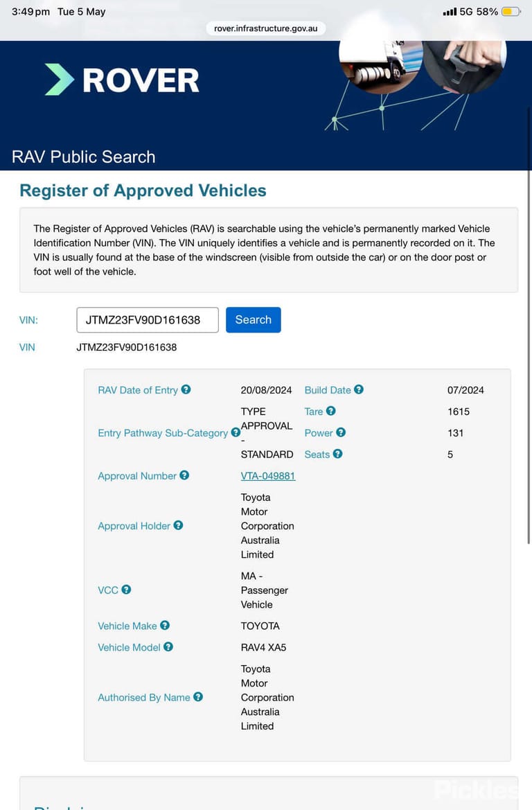Select the TOYOTA make value
The height and width of the screenshot is (810, 532).
click(x=260, y=626)
